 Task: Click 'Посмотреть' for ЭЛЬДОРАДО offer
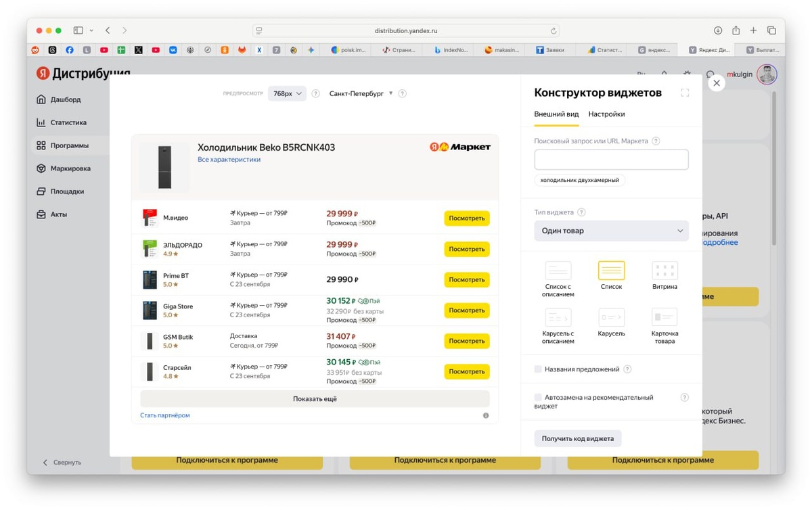click(467, 249)
